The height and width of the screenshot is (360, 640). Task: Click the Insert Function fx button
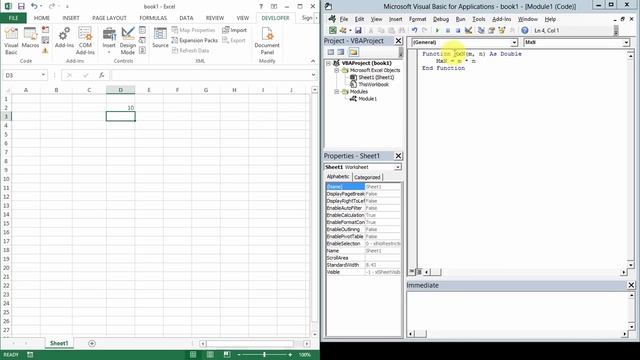pos(101,75)
